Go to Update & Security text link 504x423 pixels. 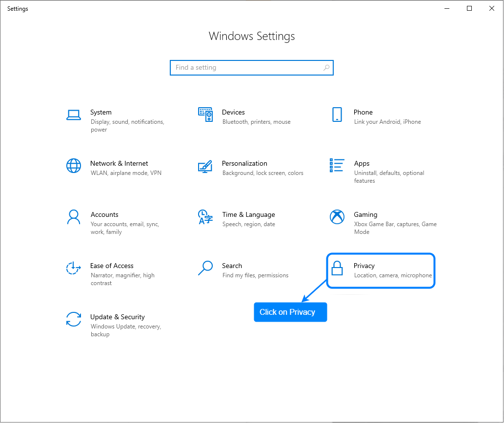(x=117, y=317)
